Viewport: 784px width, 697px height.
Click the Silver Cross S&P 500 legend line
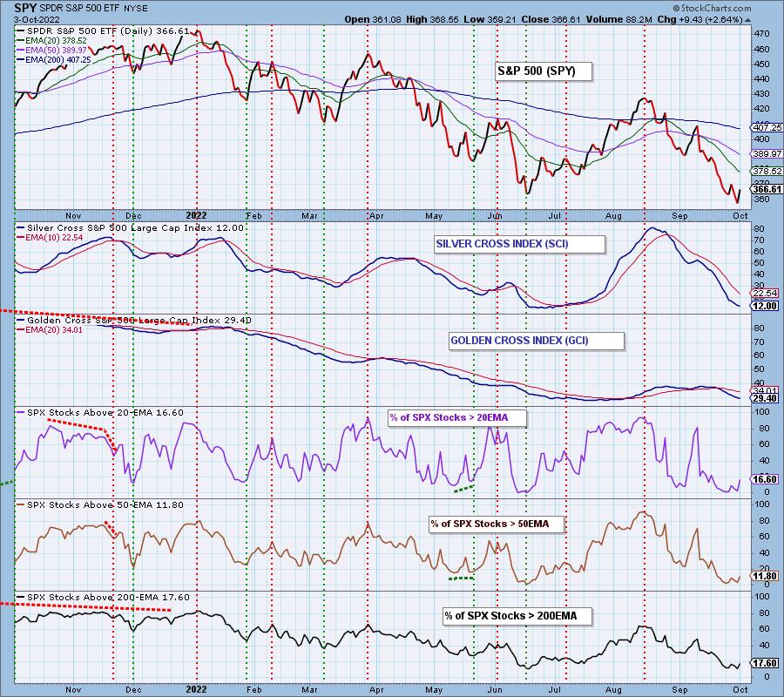131,228
